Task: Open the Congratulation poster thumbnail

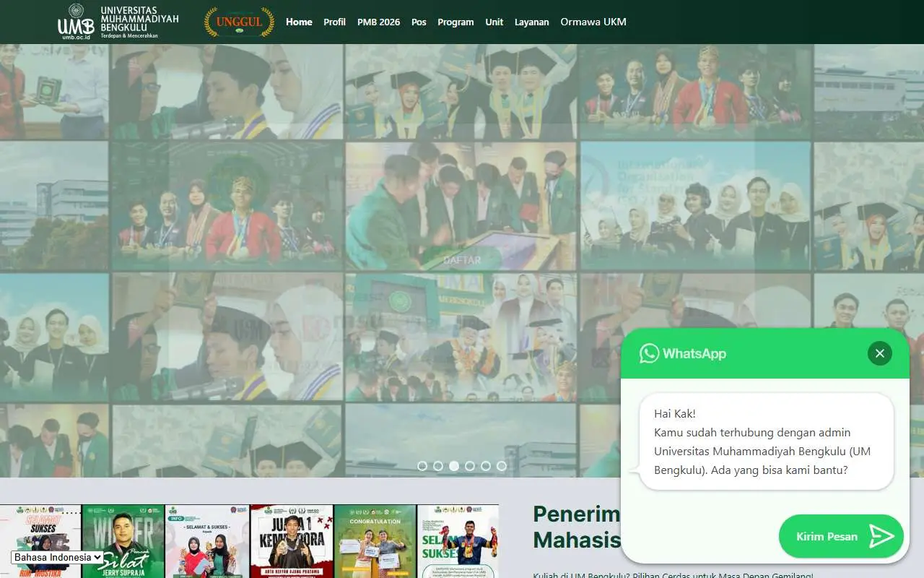Action: [x=375, y=541]
